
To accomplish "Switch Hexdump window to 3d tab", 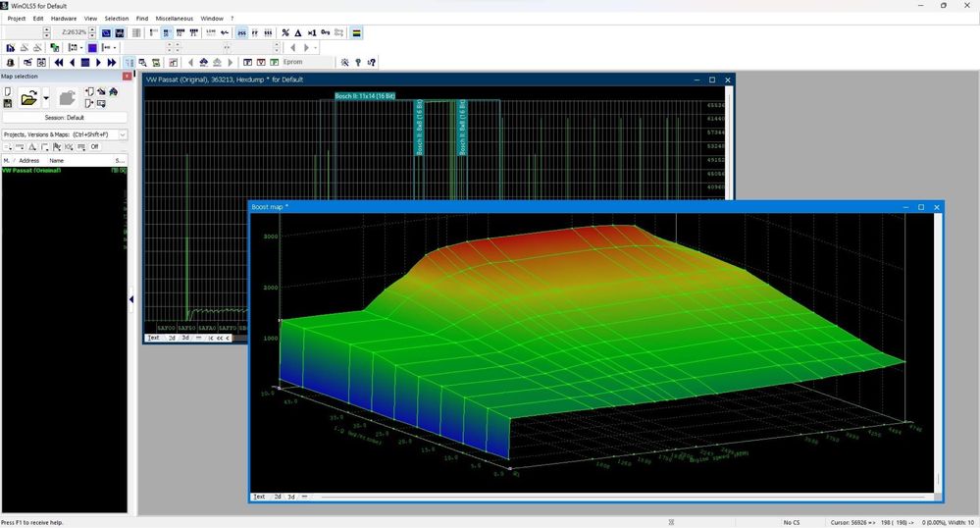I will tap(185, 338).
